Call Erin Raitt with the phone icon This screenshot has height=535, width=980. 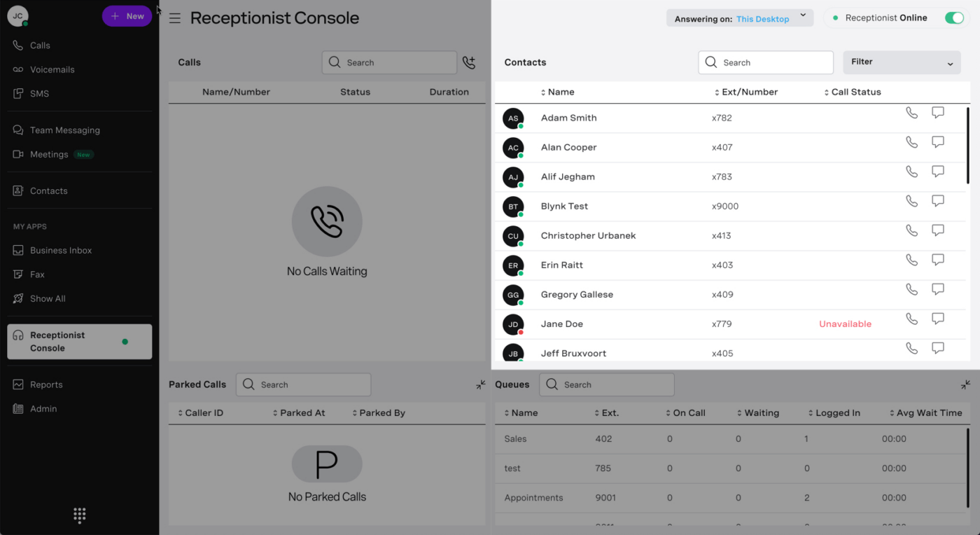point(911,260)
